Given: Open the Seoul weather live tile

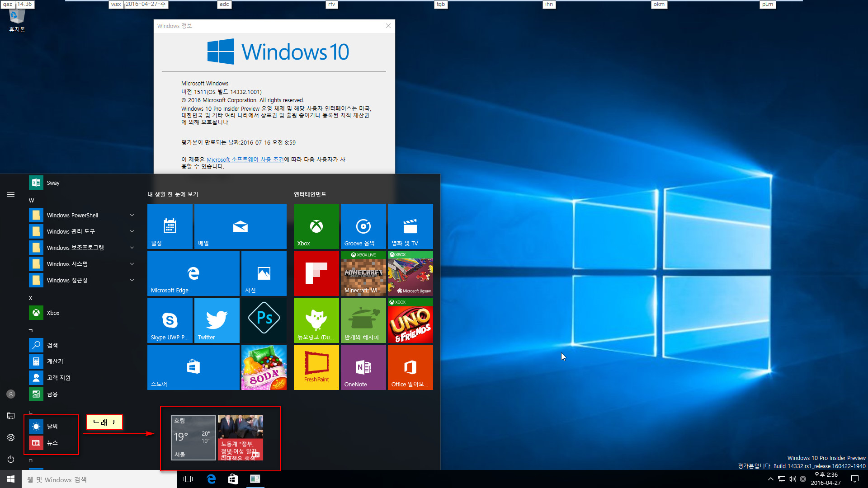Looking at the screenshot, I should pos(193,438).
